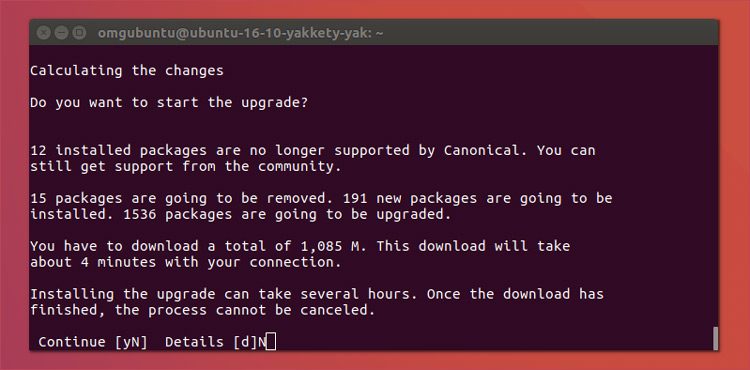Click the '1,085 M' download size text
The image size is (750, 370).
(334, 246)
